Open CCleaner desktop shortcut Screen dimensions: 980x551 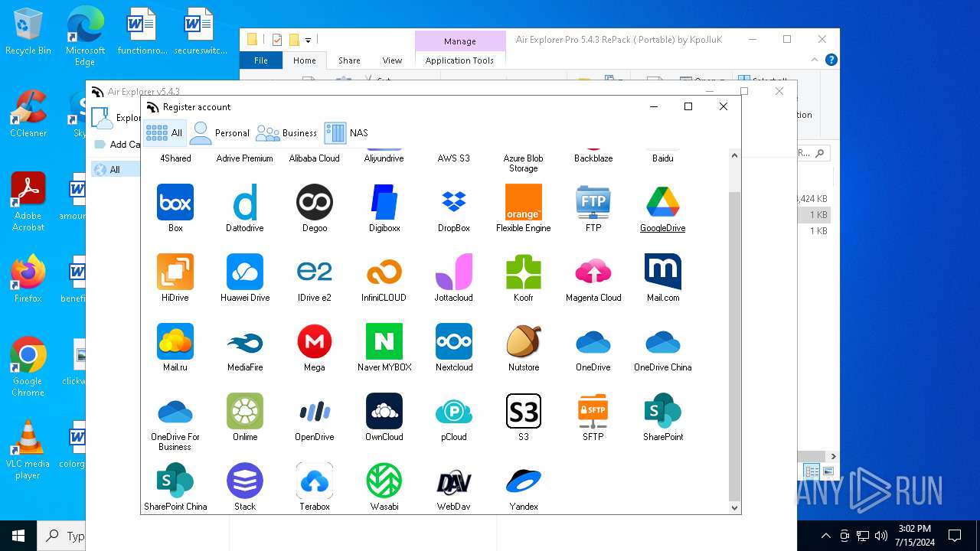(x=28, y=114)
